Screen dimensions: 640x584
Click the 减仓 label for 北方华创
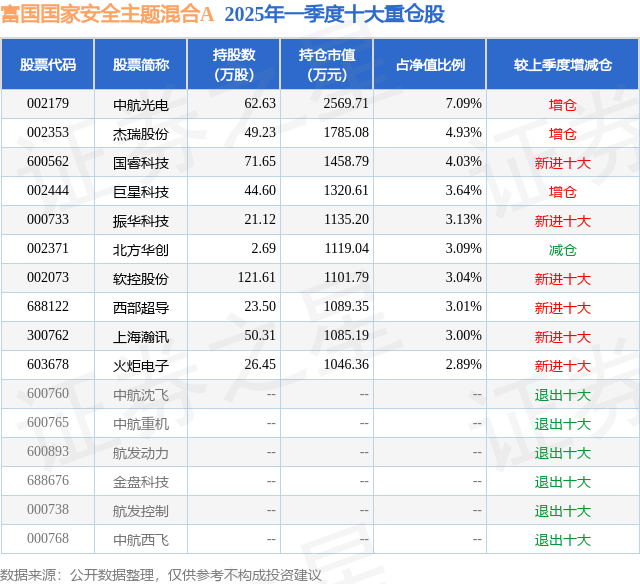click(x=562, y=249)
